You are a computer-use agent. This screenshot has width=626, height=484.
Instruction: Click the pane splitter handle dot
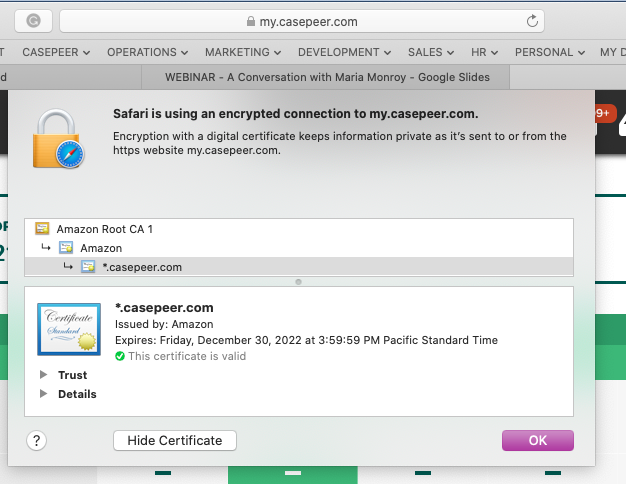click(298, 282)
